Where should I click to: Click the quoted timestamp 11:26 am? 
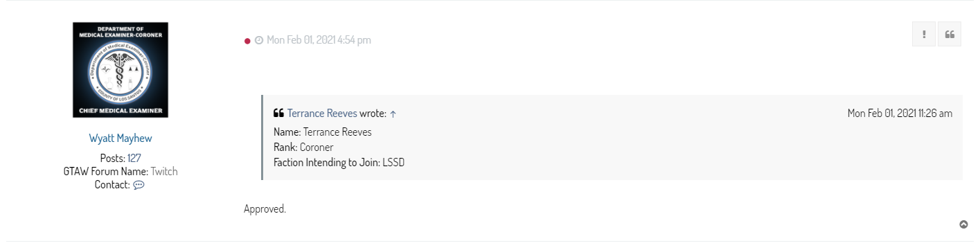point(932,113)
